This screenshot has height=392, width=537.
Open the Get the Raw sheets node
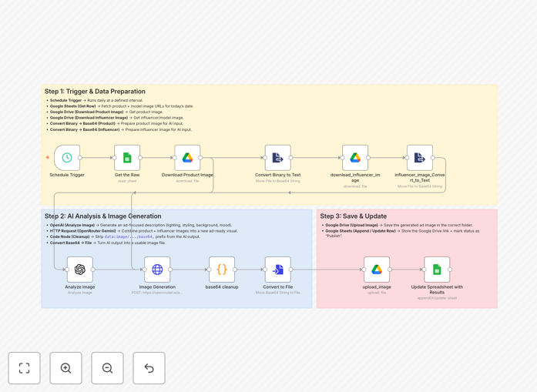click(x=127, y=157)
